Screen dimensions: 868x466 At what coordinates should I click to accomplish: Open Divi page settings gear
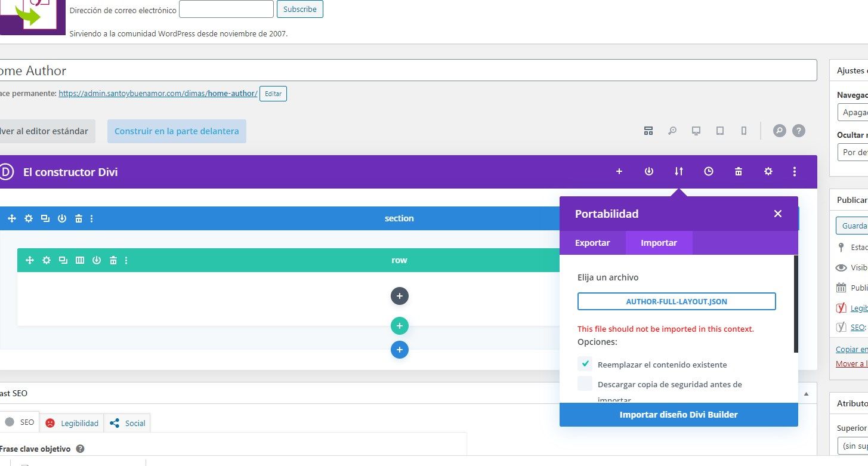[x=768, y=171]
